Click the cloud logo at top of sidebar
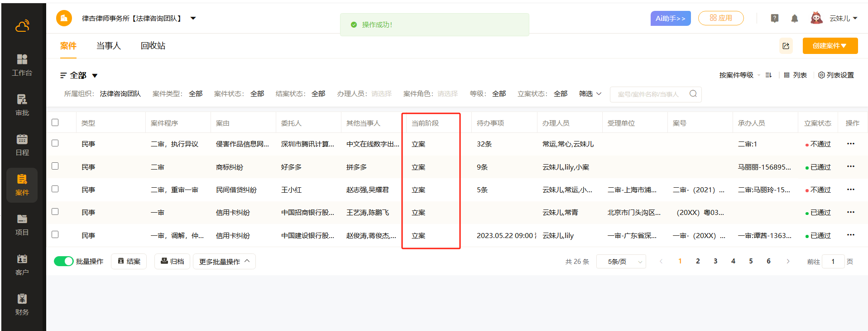868x331 pixels. pyautogui.click(x=22, y=26)
